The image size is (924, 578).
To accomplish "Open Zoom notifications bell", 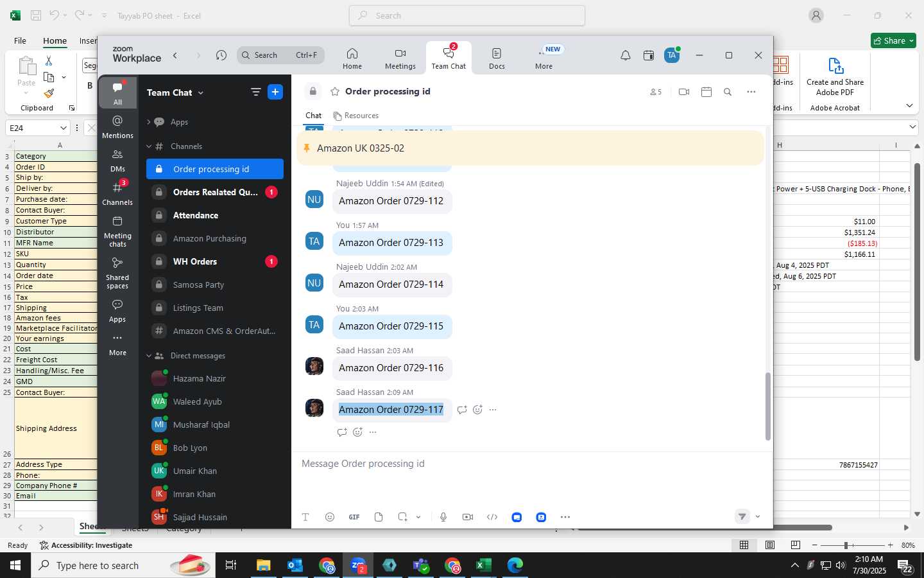I will pyautogui.click(x=625, y=55).
